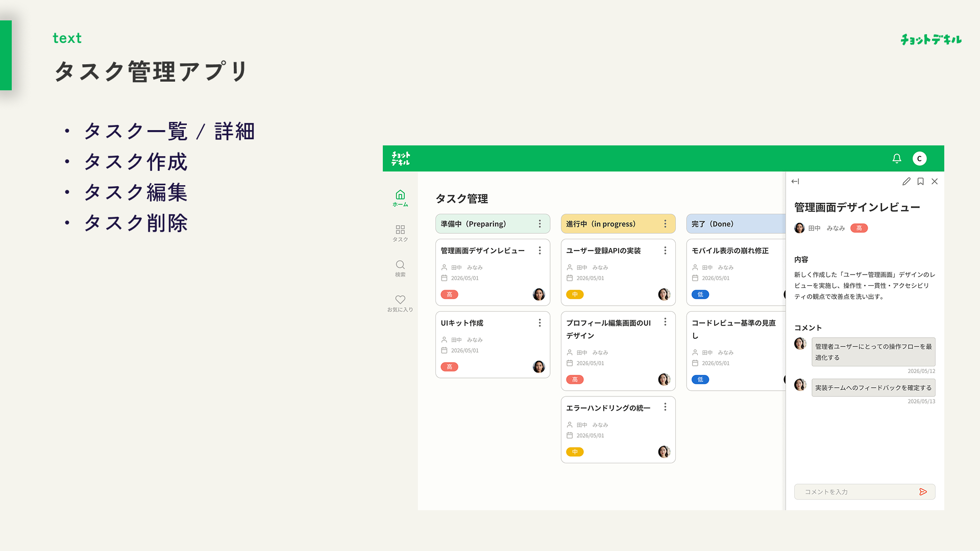Open kebab menu on プロフィール編集画面 card
This screenshot has height=551, width=980.
tap(665, 321)
